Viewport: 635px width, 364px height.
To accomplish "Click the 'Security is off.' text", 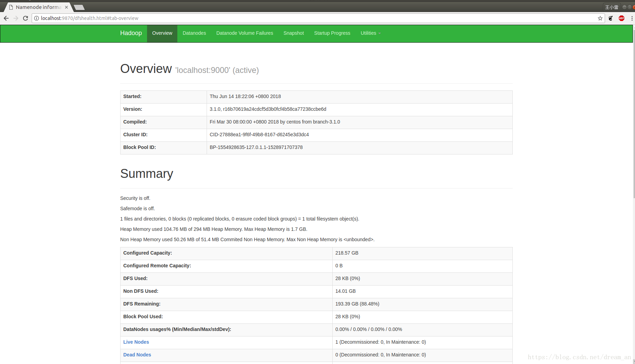I will pos(135,198).
